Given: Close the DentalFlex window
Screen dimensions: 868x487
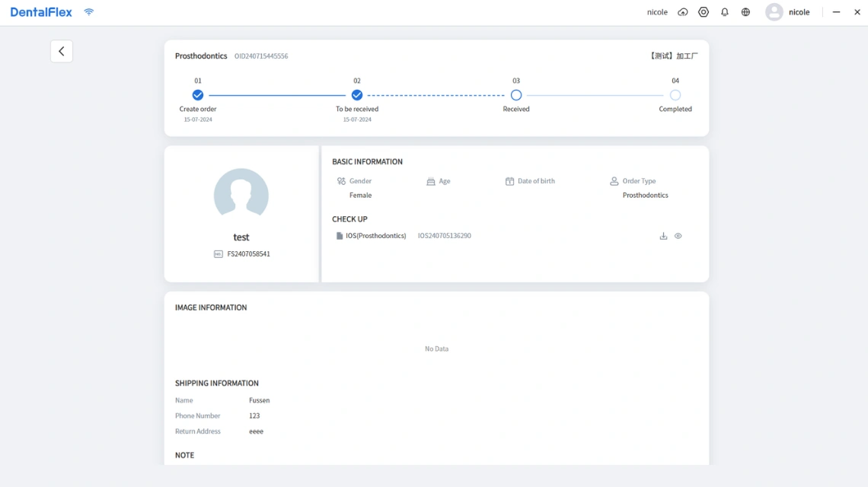Looking at the screenshot, I should 857,12.
